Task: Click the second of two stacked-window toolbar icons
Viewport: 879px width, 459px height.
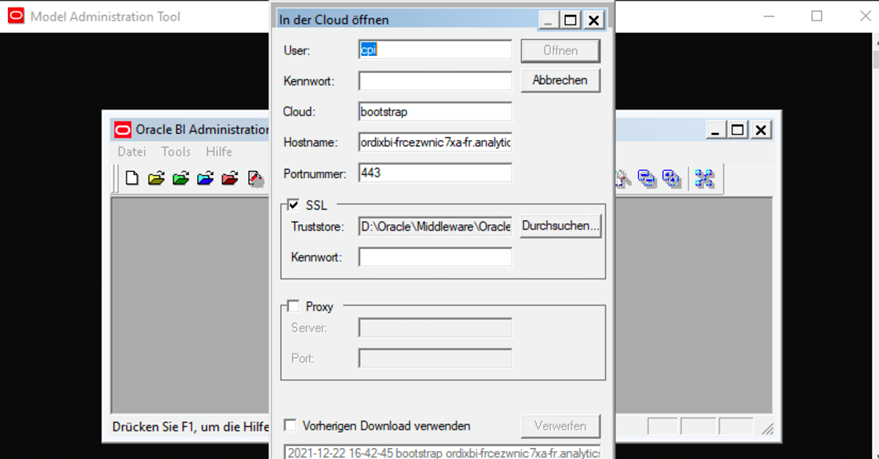Action: (671, 178)
